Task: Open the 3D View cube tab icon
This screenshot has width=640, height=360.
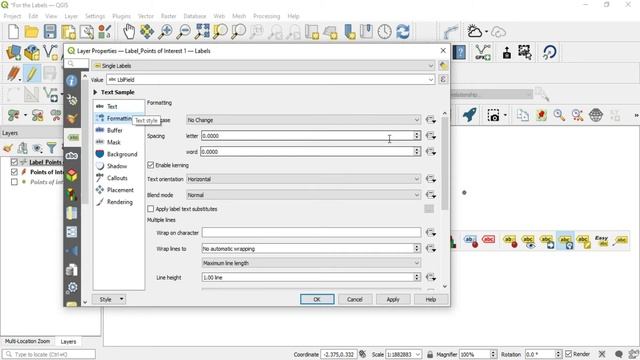Action: 72,175
